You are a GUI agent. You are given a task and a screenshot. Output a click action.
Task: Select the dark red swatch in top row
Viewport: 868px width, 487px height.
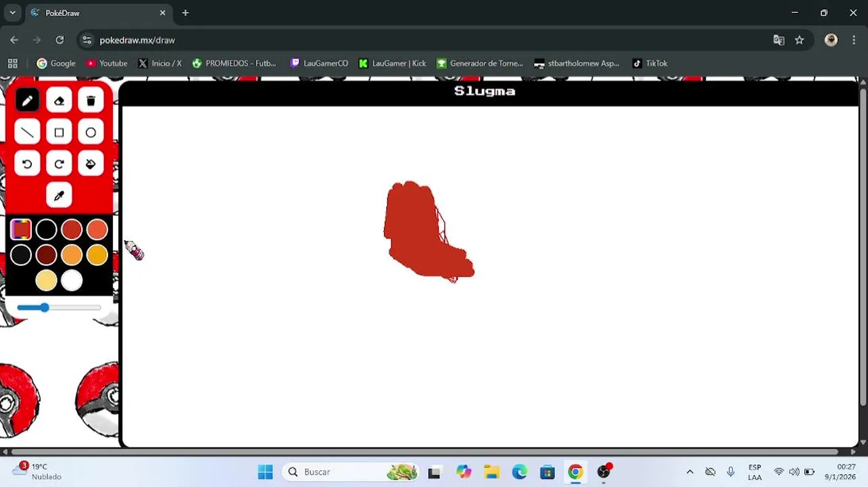tap(72, 230)
